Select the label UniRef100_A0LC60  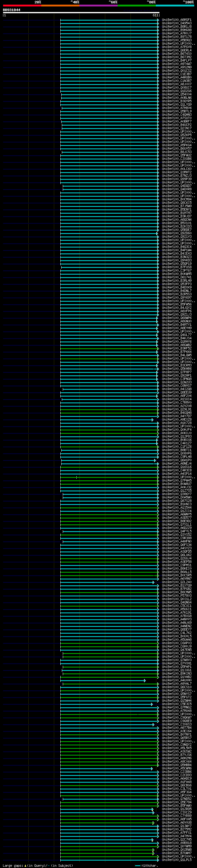coord(176,169)
